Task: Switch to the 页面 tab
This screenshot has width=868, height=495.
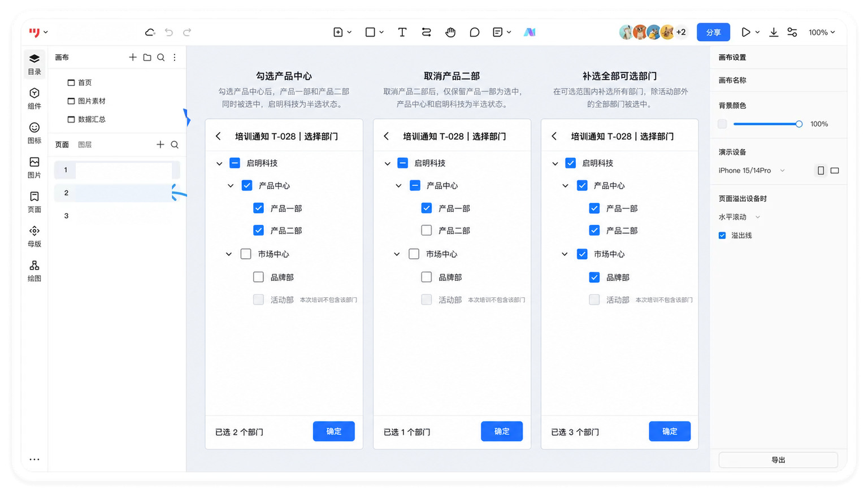Action: point(62,145)
